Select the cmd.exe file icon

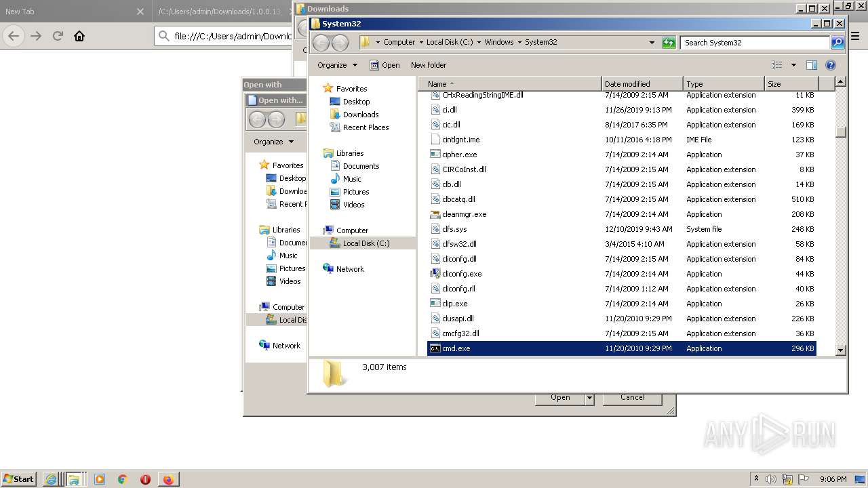(x=435, y=348)
